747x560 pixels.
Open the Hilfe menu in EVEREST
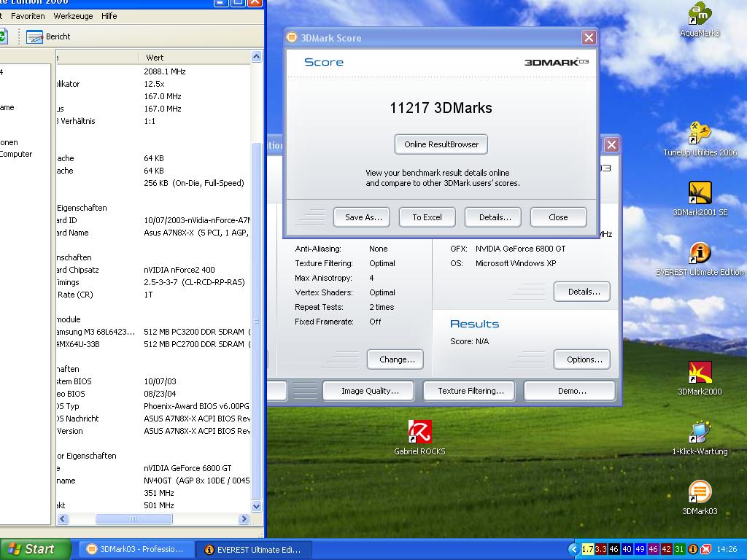(109, 16)
